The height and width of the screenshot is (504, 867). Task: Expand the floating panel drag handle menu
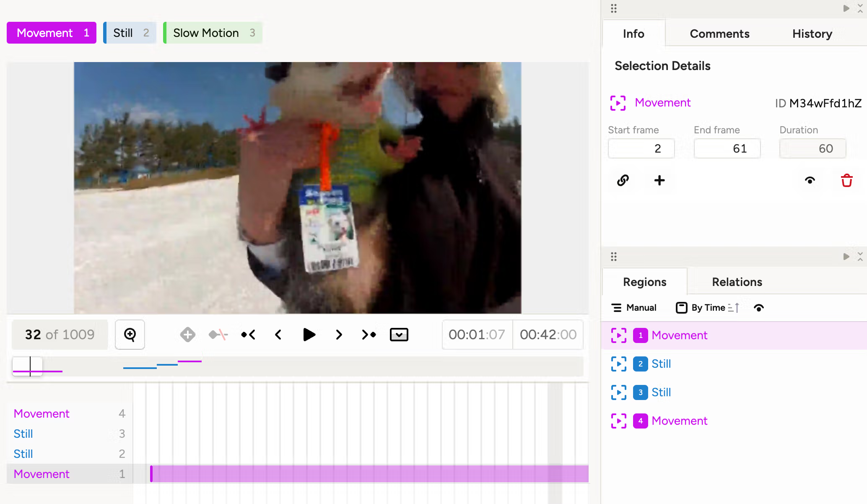(x=613, y=8)
